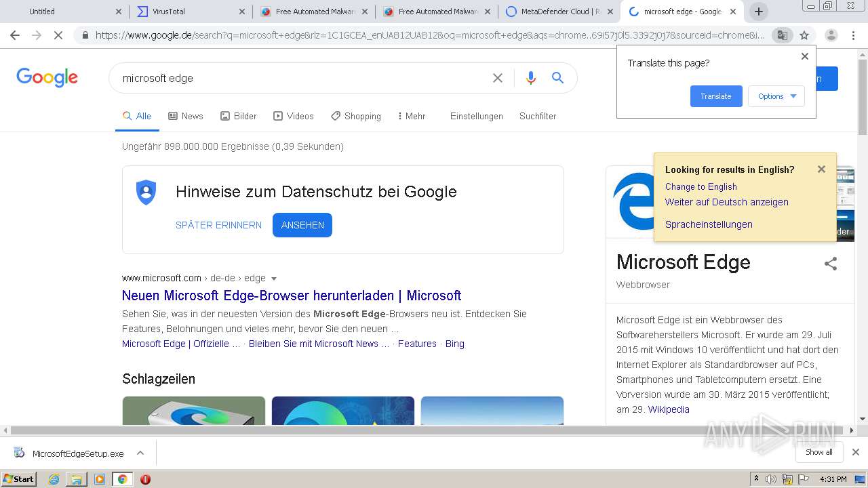This screenshot has height=488, width=868.
Task: Close the VirusTotal tab
Action: point(242,12)
